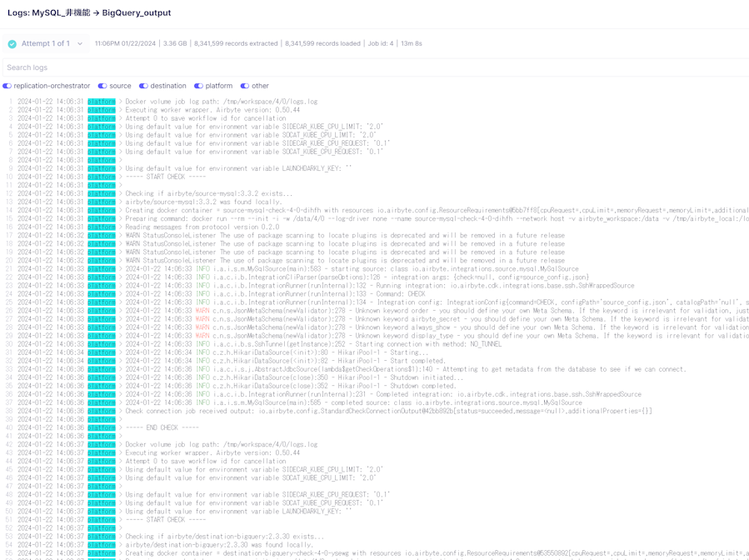Click the 3.36 GB size text
749x560 pixels.
tap(175, 43)
